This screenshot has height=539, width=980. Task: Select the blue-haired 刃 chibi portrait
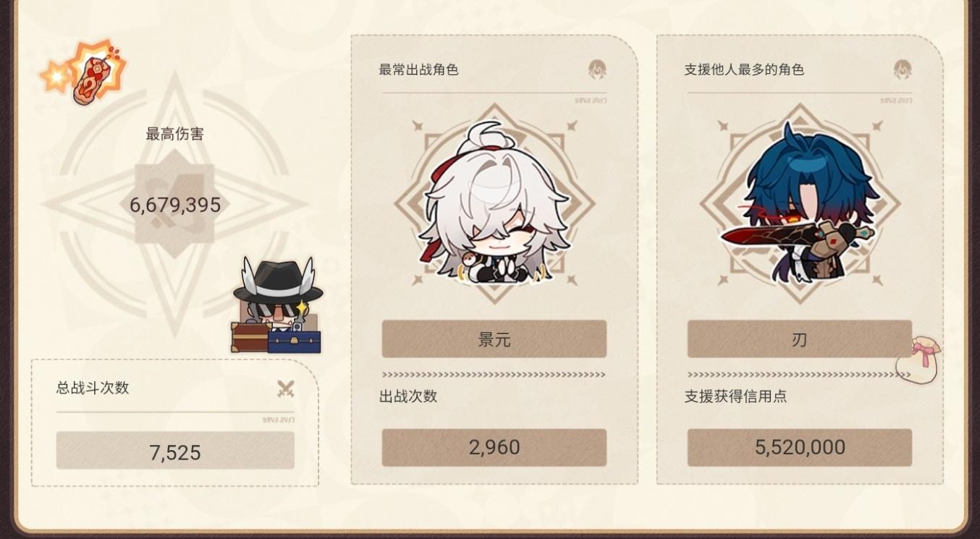pyautogui.click(x=799, y=203)
